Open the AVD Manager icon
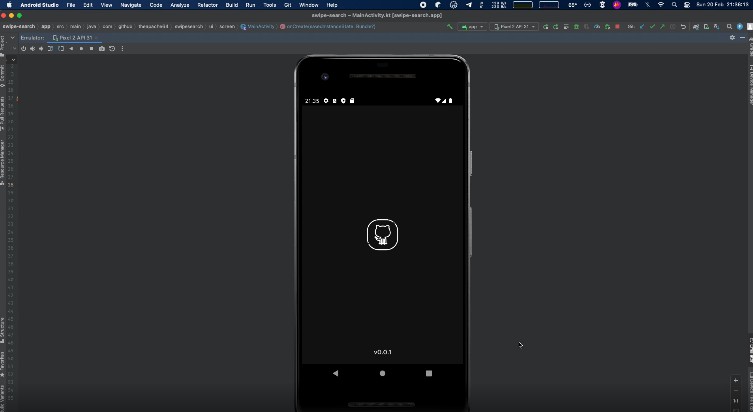The image size is (753, 412). click(706, 26)
